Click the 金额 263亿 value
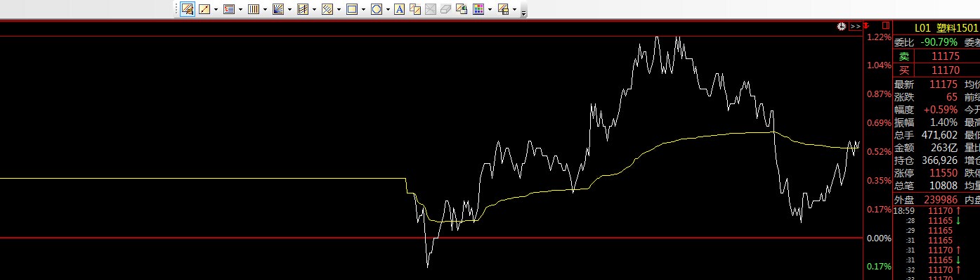 pos(943,148)
